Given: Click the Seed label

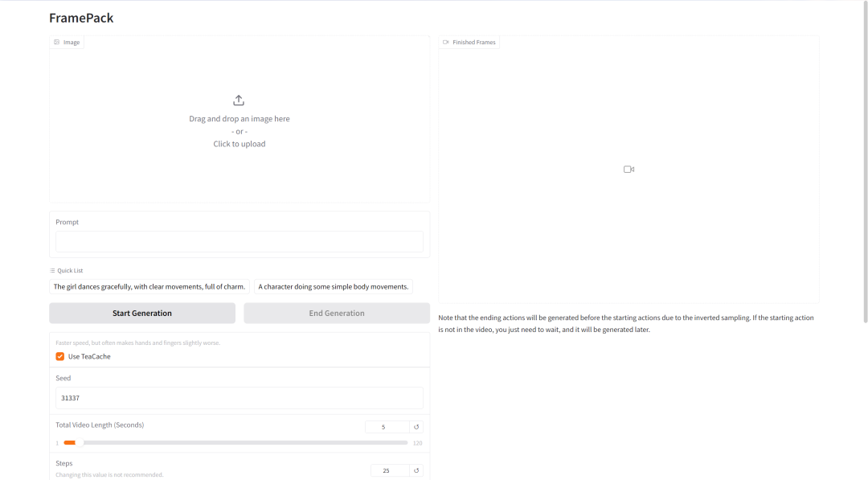Looking at the screenshot, I should [x=63, y=378].
